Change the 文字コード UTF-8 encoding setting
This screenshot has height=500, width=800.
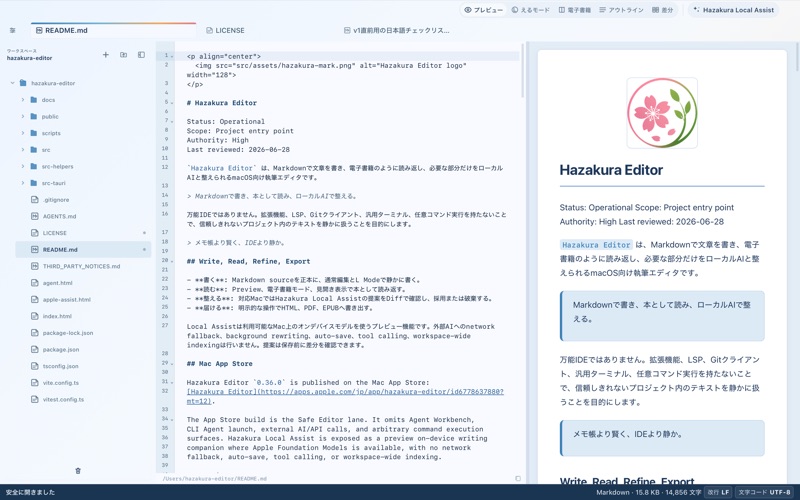coord(764,492)
